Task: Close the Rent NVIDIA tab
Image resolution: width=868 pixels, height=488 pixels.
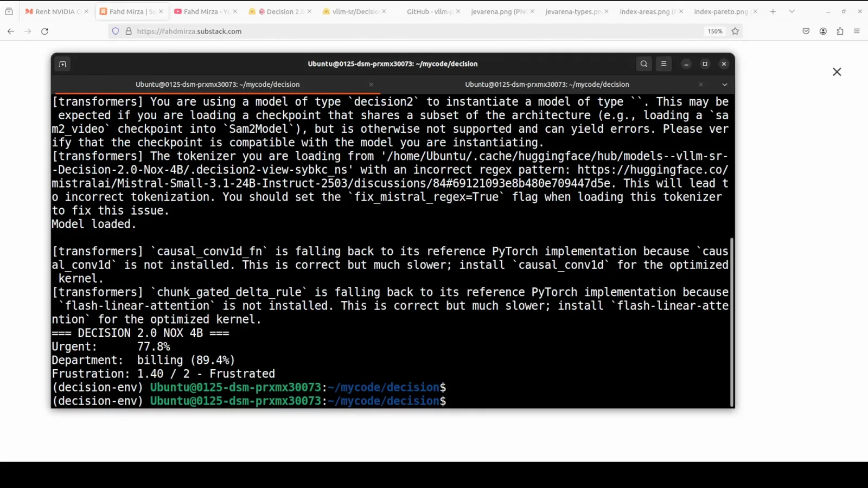Action: coord(86,11)
